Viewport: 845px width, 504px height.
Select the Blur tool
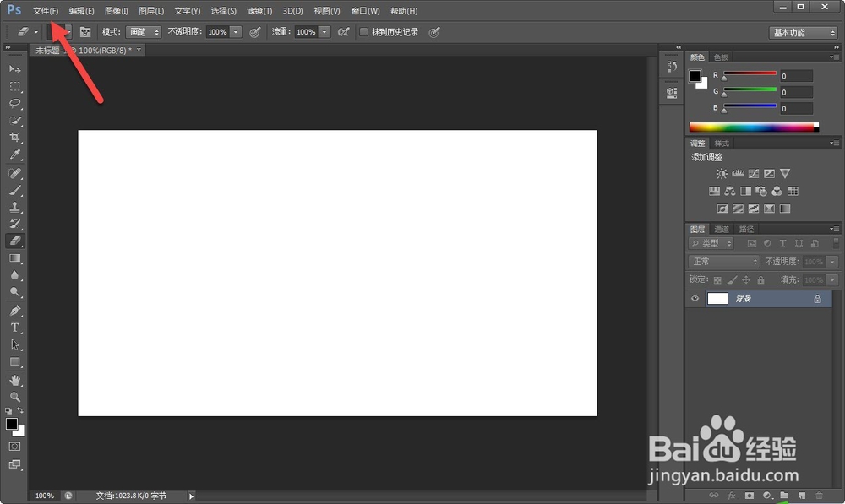(x=14, y=275)
